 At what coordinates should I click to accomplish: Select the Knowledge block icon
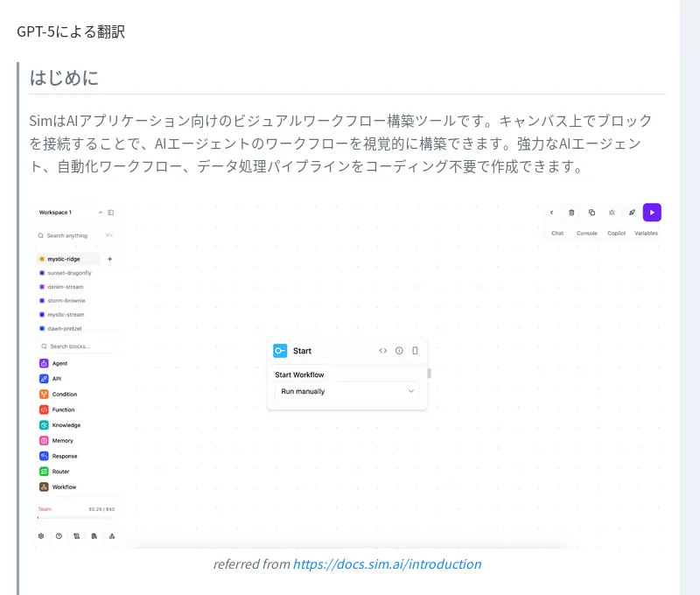(44, 425)
